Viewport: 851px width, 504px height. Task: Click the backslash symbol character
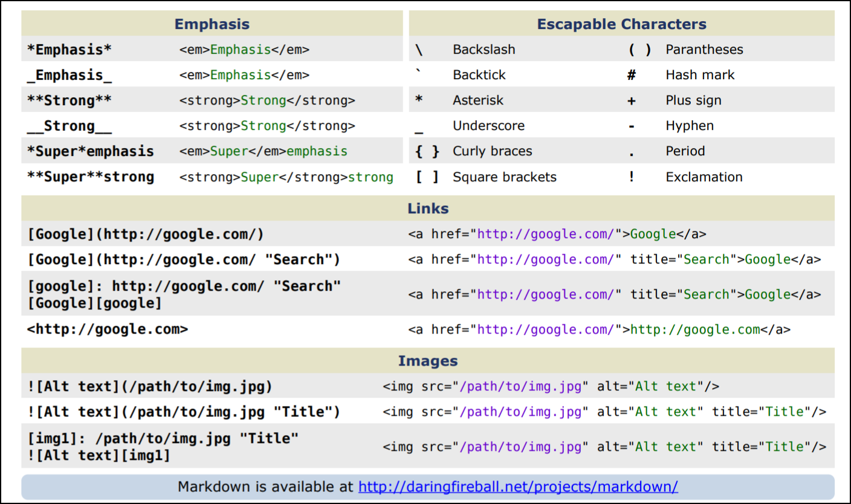[419, 50]
